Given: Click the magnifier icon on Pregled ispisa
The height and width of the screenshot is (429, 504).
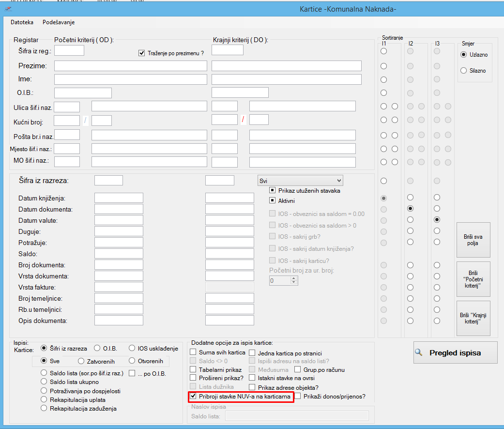Looking at the screenshot, I should [419, 353].
